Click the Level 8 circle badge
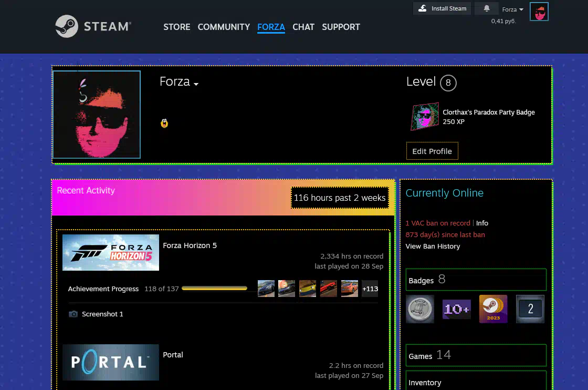 (x=448, y=83)
